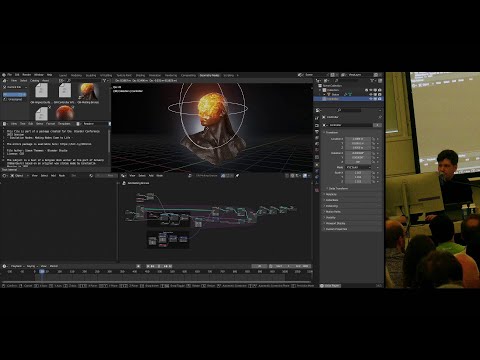The width and height of the screenshot is (480, 360).
Task: Switch to the Scripting workspace tab
Action: click(229, 75)
